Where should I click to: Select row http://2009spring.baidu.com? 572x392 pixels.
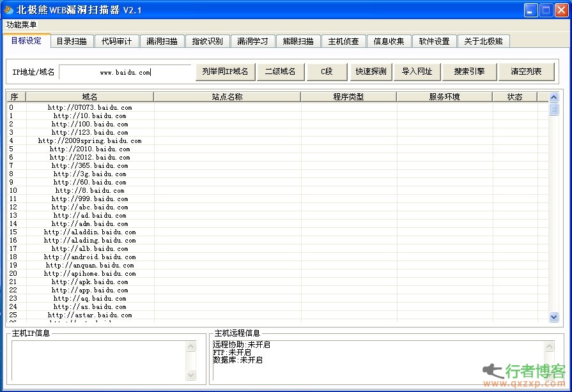277,140
